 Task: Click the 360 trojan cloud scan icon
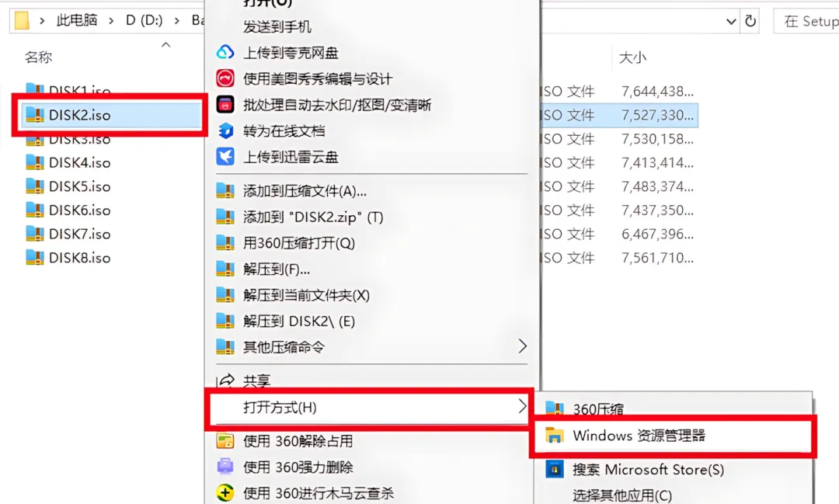tap(225, 492)
